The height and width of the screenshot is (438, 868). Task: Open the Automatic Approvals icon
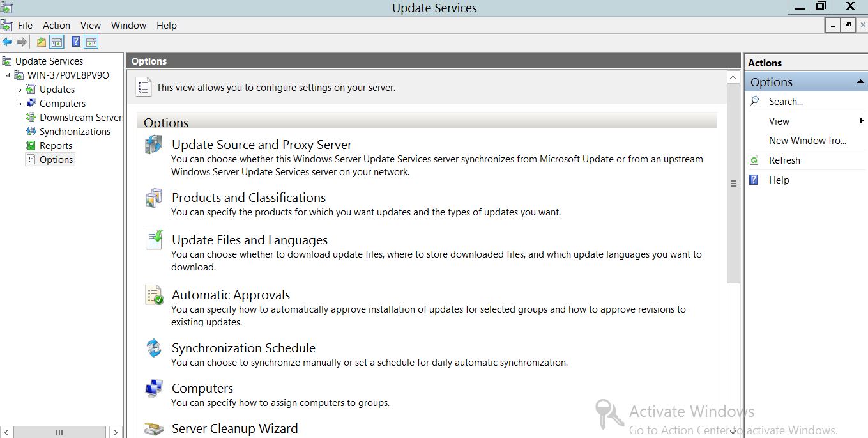tap(154, 295)
